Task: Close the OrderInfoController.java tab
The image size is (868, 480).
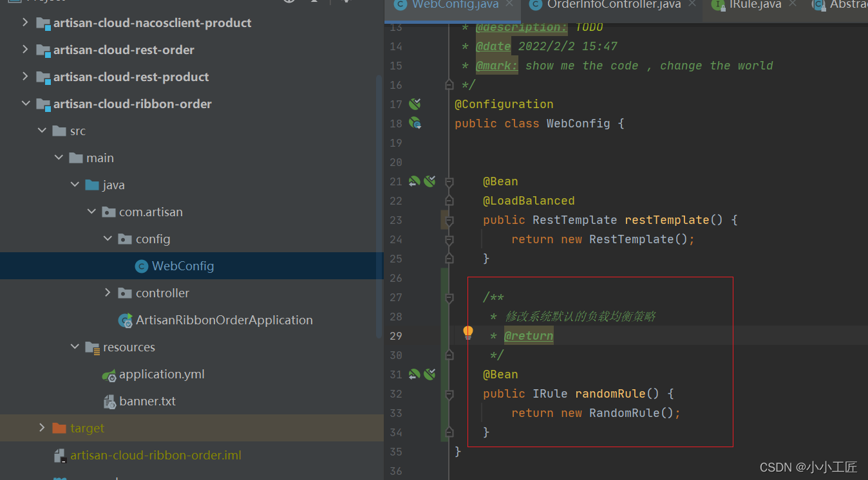Action: tap(693, 4)
